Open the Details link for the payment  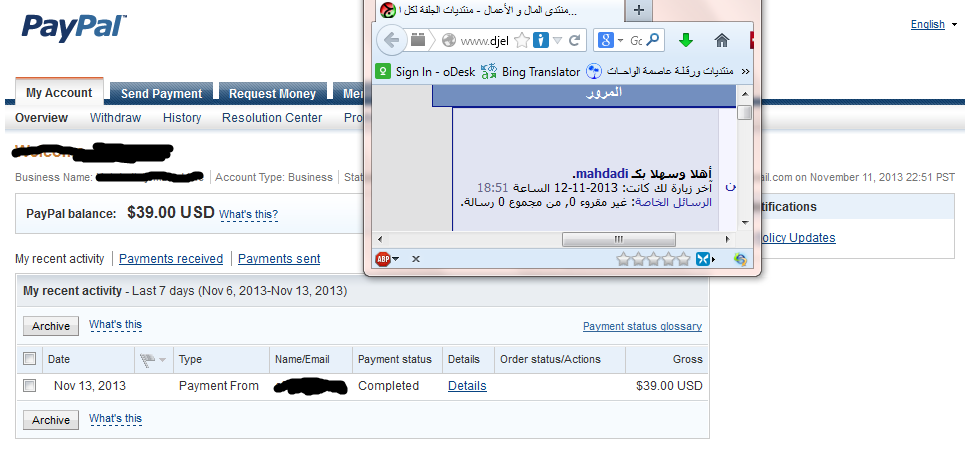click(467, 386)
